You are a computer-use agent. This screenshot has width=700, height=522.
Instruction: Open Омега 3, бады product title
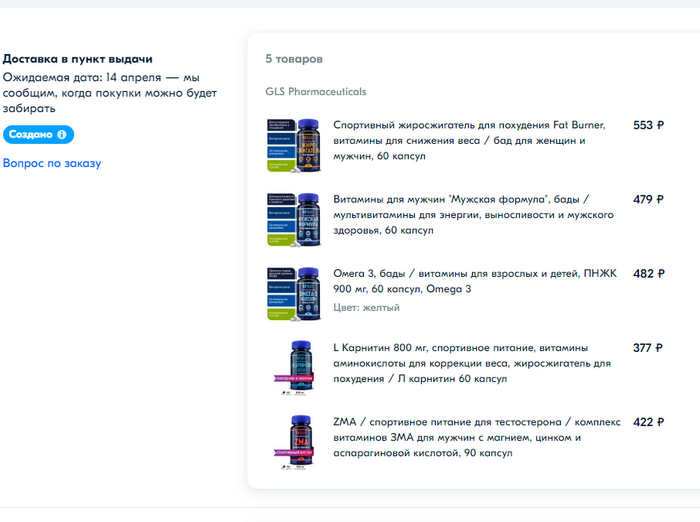tap(475, 281)
